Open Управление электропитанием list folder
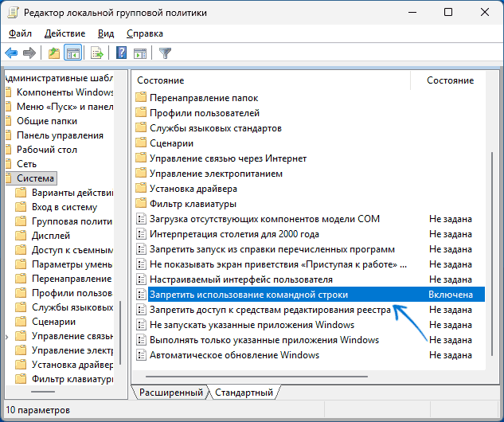The image size is (504, 422). click(x=216, y=174)
